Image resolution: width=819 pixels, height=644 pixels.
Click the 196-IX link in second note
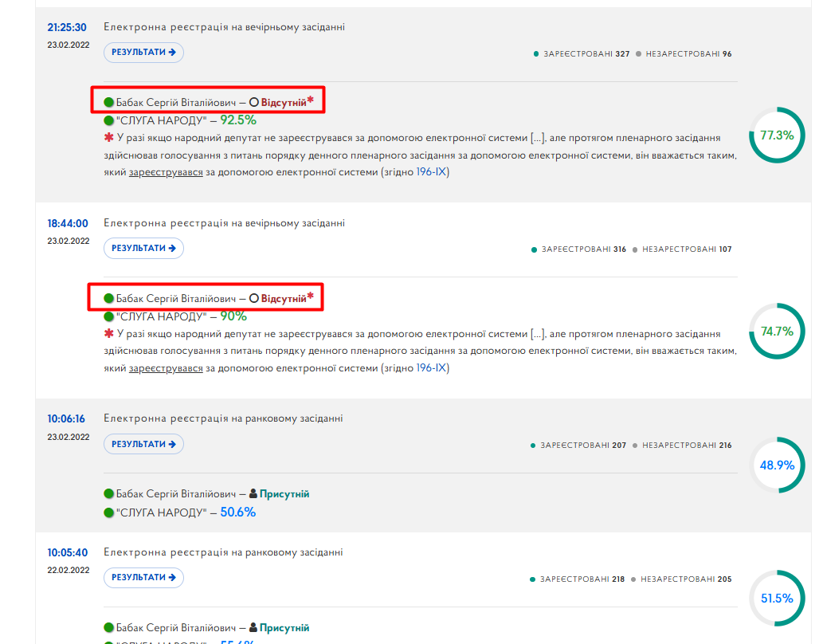pos(432,368)
